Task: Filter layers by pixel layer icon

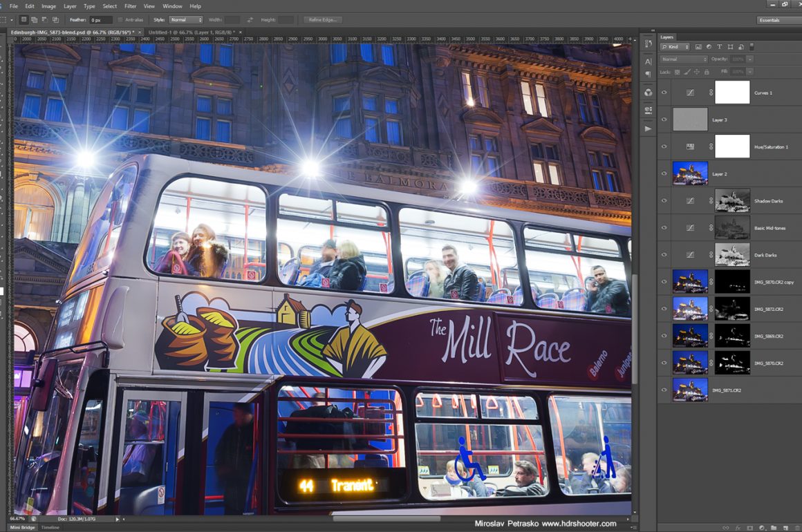Action: [x=698, y=47]
